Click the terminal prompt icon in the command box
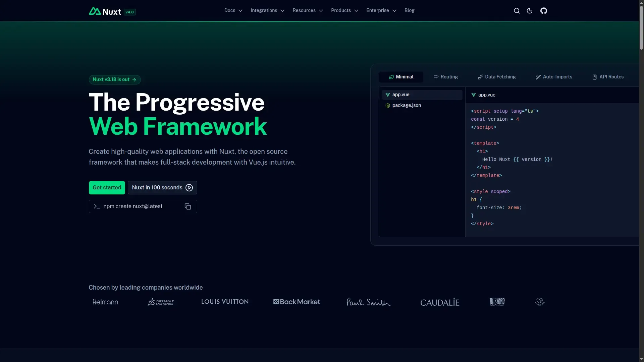The image size is (644, 362). [97, 206]
